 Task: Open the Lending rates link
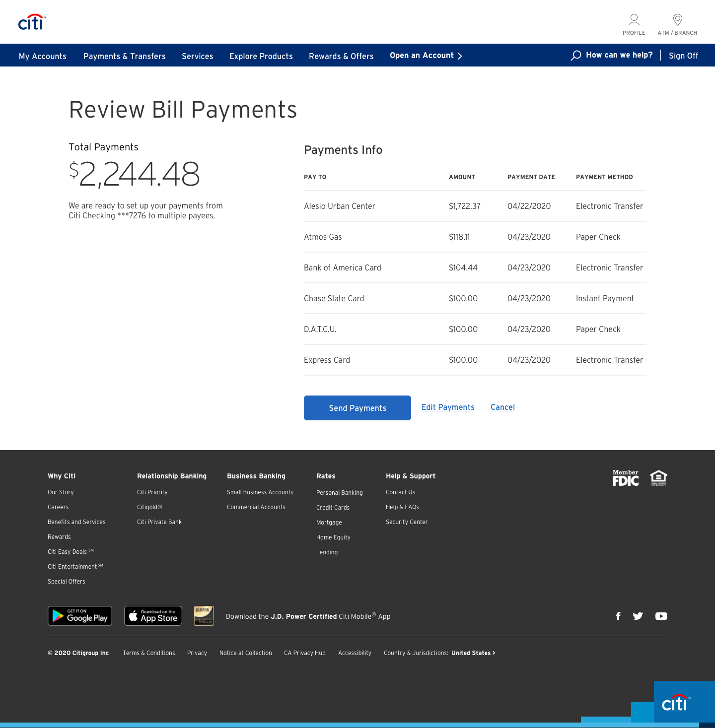pyautogui.click(x=327, y=552)
